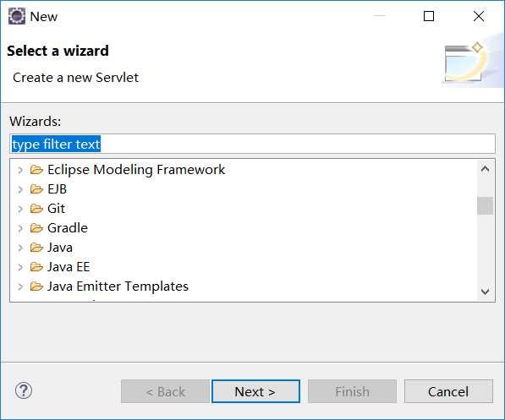The width and height of the screenshot is (505, 420).
Task: Expand the Eclipse Modeling Framework node
Action: (20, 170)
